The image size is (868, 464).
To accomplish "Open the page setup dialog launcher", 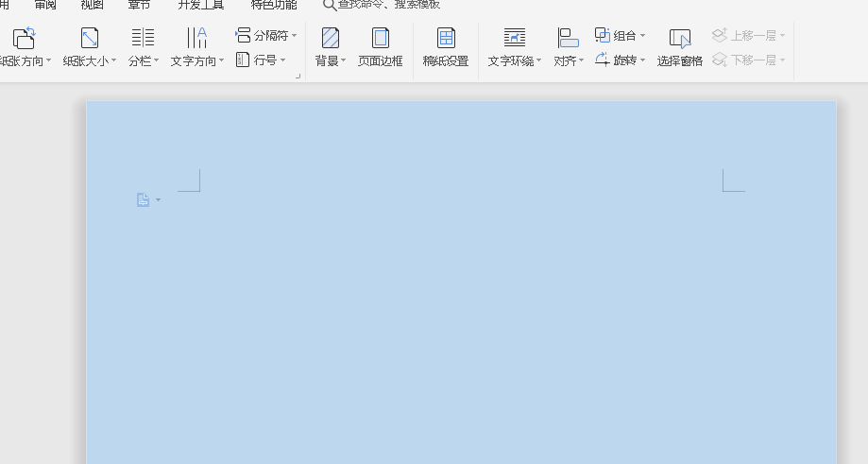I will click(298, 76).
